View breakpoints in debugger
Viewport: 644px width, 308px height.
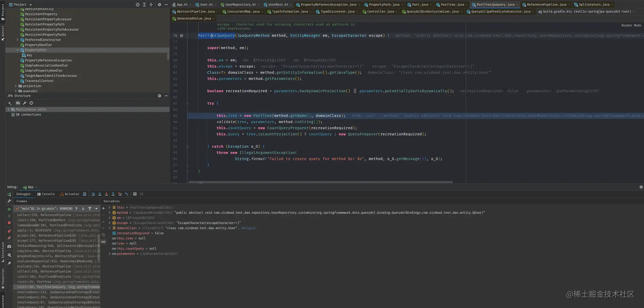9,231
